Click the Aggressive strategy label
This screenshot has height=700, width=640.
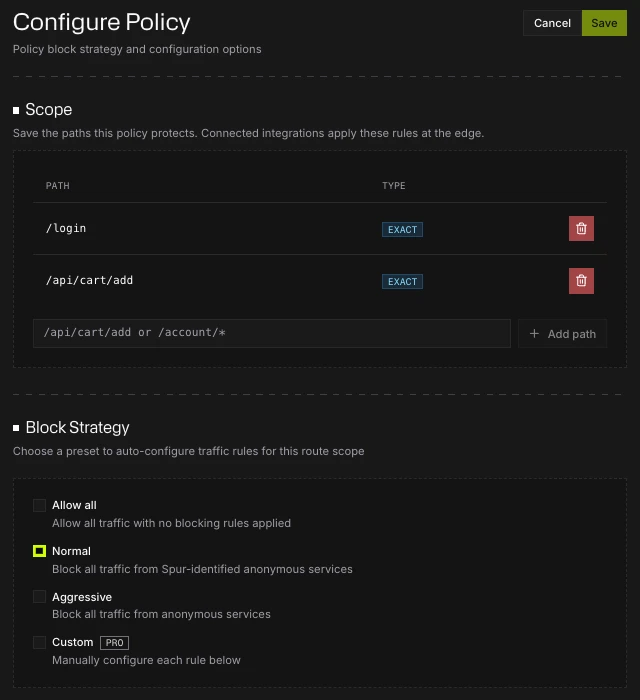pos(82,597)
